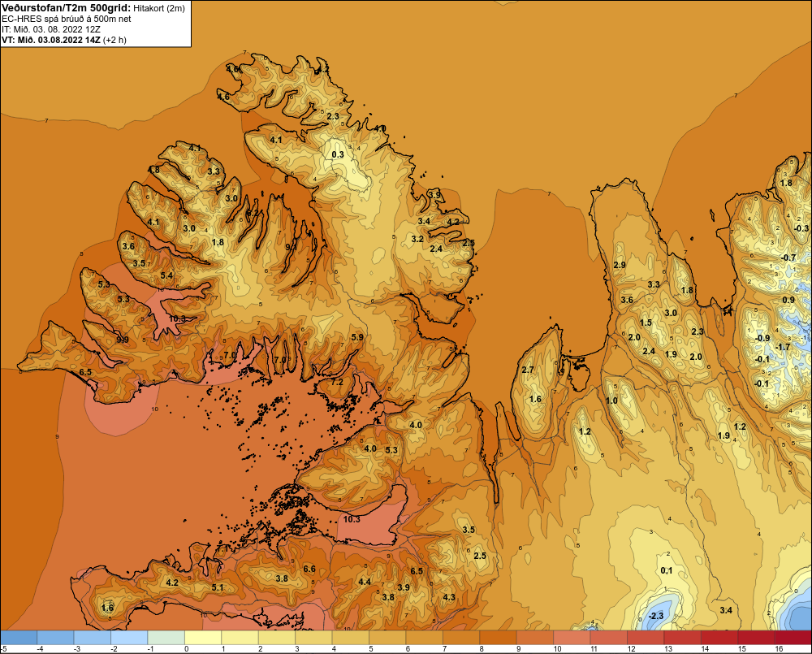
Task: Click the -1.7 temperature value
Action: 783,347
